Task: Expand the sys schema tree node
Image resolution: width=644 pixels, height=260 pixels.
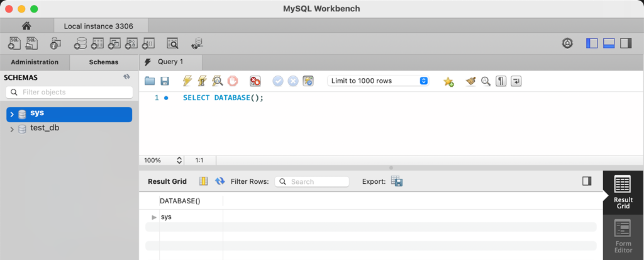Action: [12, 115]
